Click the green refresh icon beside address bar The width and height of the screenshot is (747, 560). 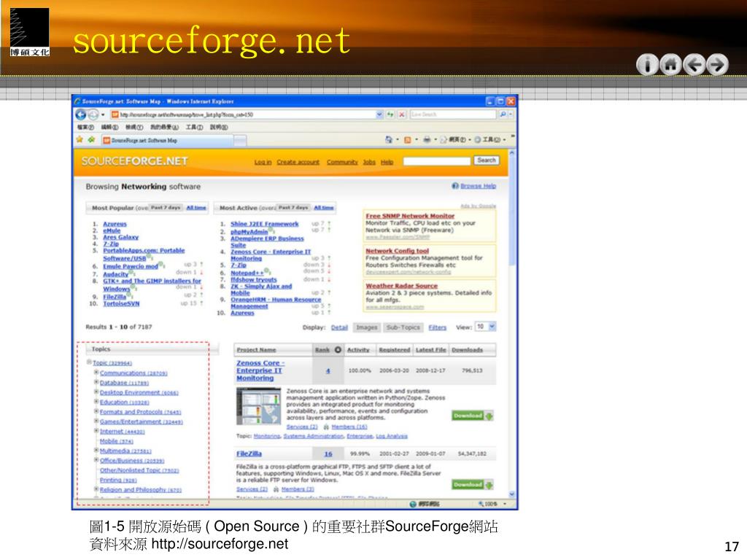(390, 114)
